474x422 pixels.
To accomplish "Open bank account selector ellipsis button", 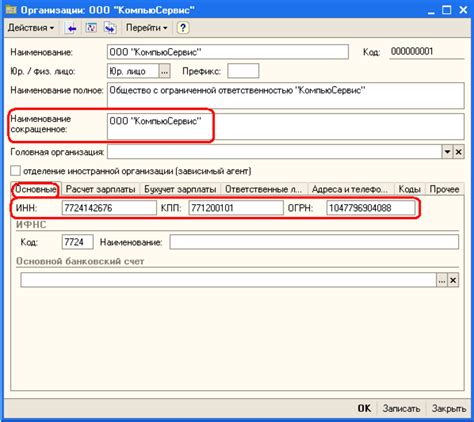I will point(442,280).
